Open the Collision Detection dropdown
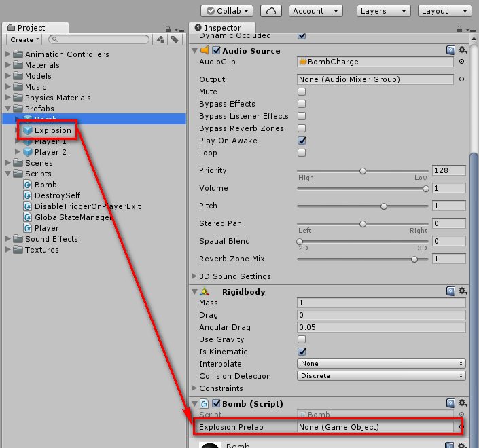The height and width of the screenshot is (448, 479). [381, 375]
